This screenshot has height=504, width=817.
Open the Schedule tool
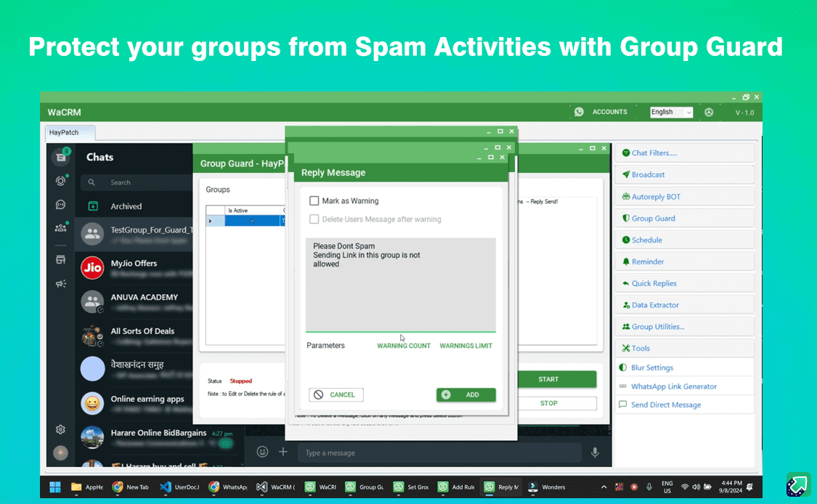[646, 239]
